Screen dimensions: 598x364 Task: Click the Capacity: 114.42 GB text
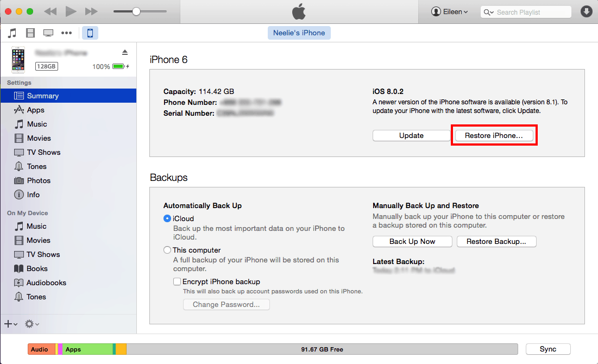pos(199,92)
